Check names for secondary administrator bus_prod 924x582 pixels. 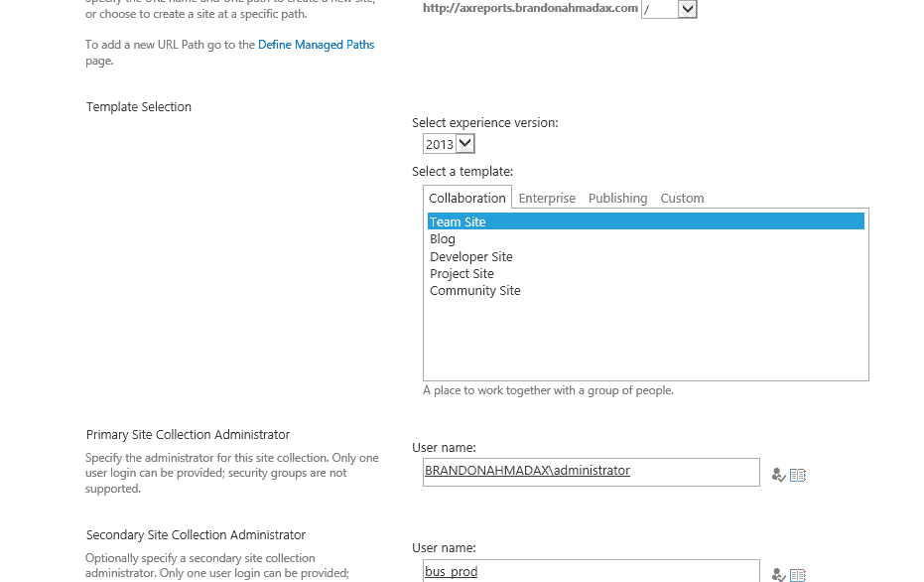778,574
